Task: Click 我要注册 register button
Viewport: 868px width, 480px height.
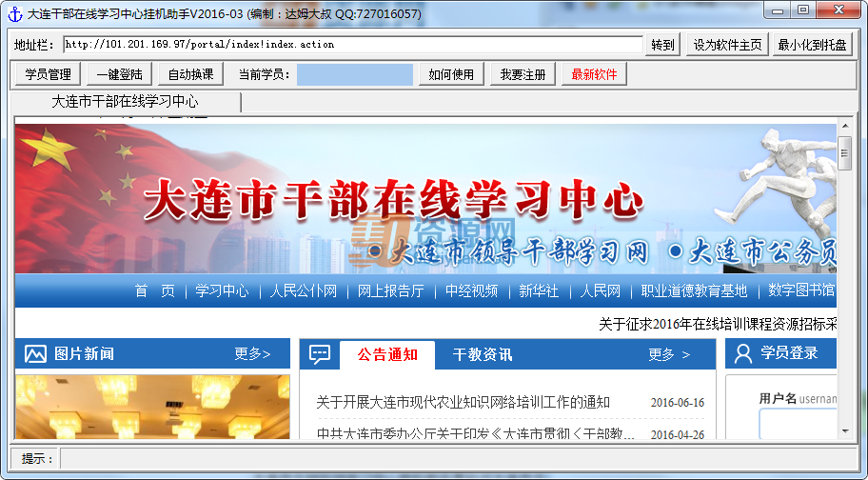Action: pos(523,74)
